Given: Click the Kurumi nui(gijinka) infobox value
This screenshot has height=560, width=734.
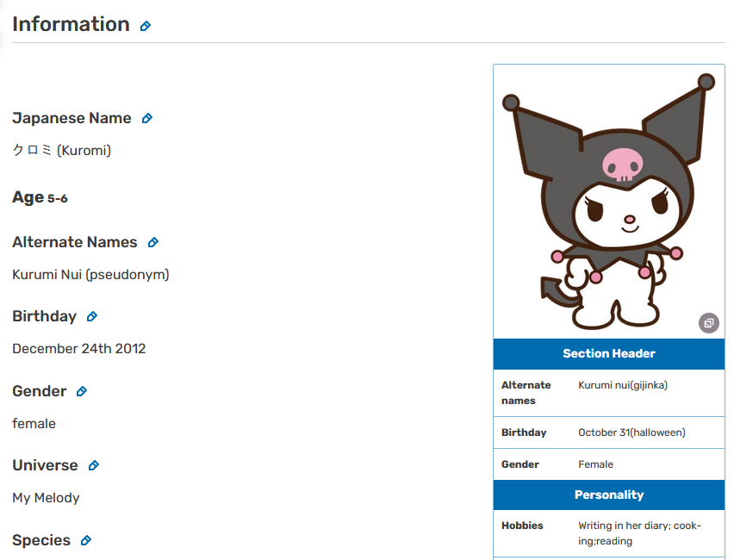Looking at the screenshot, I should [x=623, y=385].
